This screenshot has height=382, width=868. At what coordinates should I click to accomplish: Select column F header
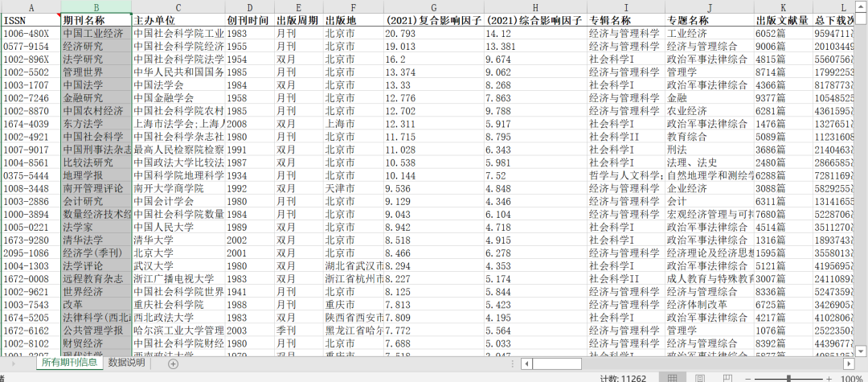[353, 7]
